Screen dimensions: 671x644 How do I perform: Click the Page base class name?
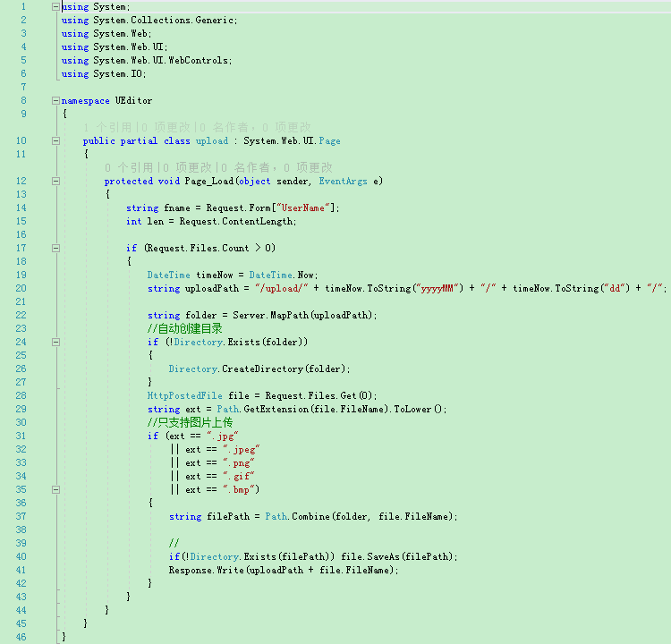click(329, 141)
